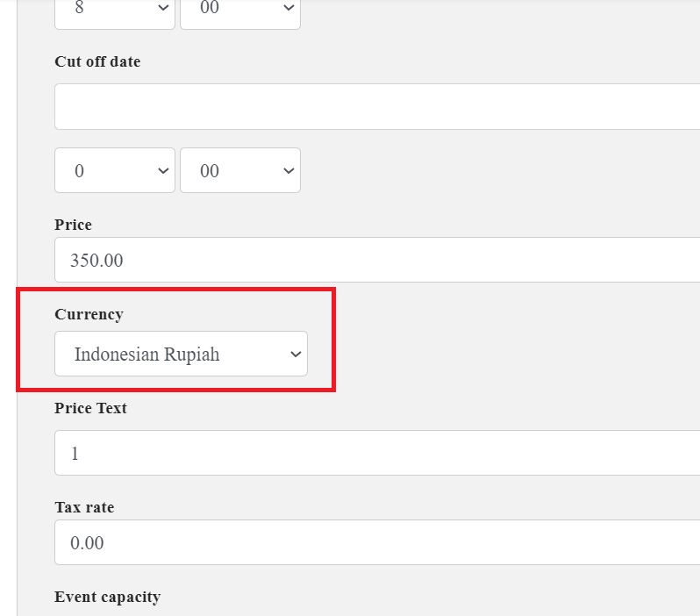Open the hour dropdown showing 8

[x=114, y=12]
